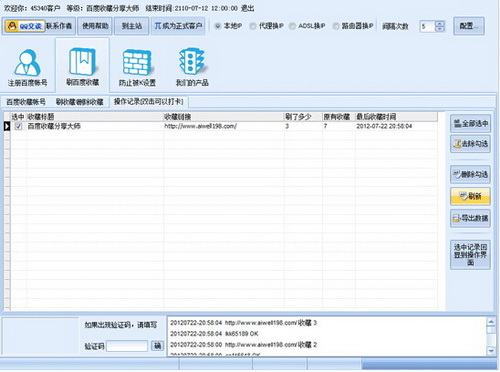
Task: Click the 确 confirm button beside captcha
Action: tap(157, 346)
